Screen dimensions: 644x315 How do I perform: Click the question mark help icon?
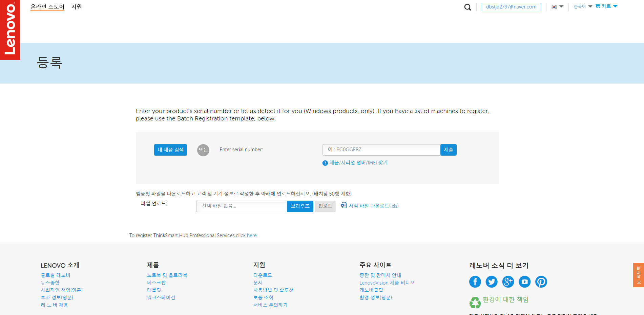(325, 163)
